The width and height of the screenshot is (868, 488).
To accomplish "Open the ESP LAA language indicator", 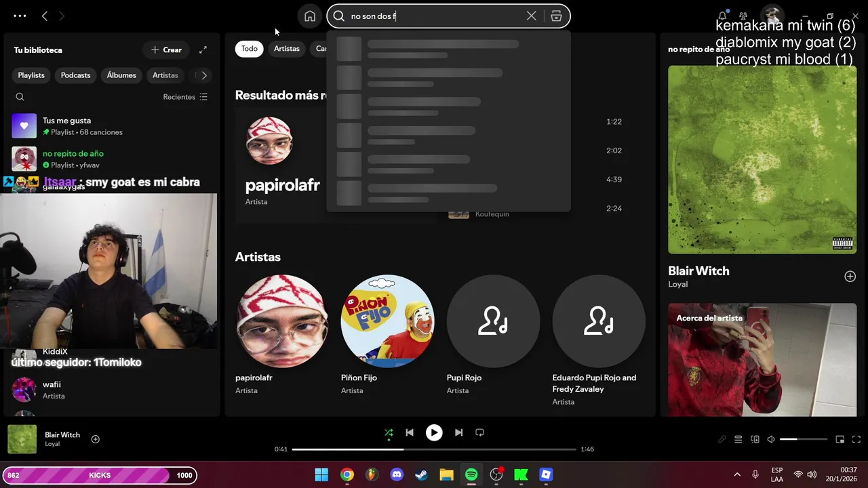I will [777, 474].
